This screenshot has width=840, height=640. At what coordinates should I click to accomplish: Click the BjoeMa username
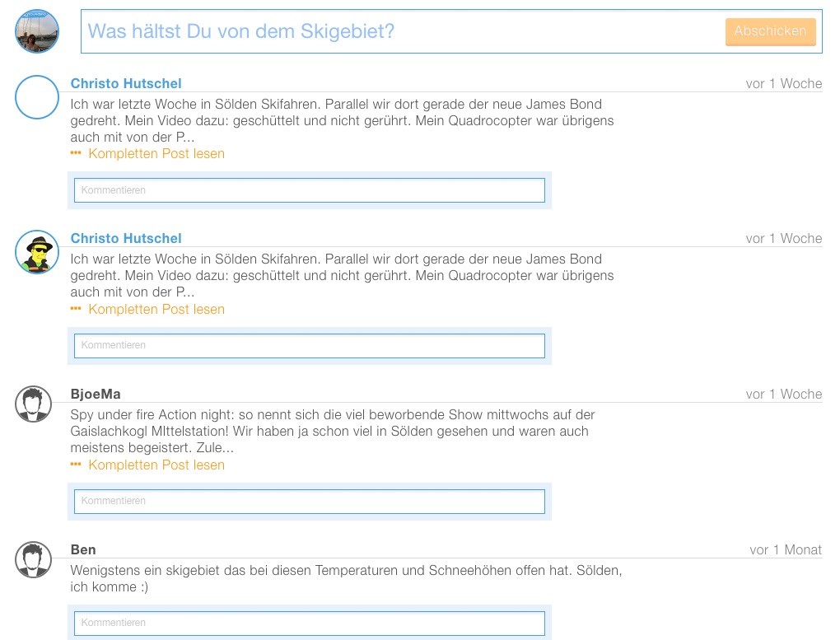coord(96,394)
